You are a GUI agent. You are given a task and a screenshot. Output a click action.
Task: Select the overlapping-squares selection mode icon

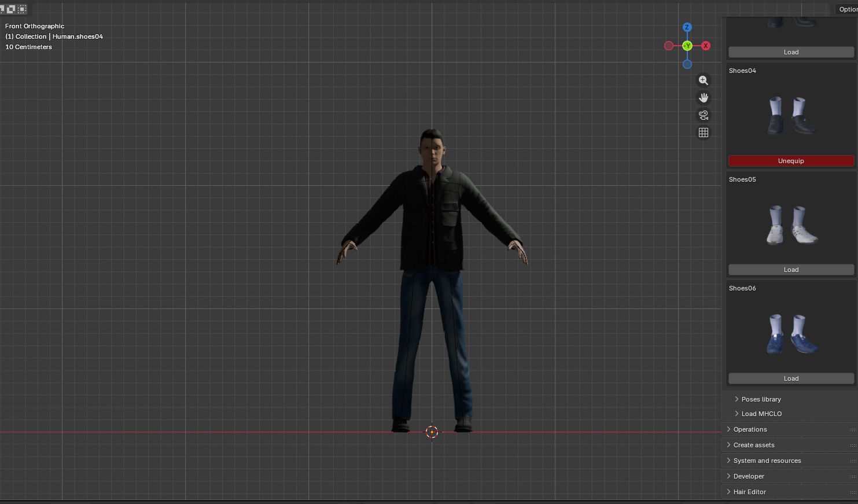(x=10, y=9)
